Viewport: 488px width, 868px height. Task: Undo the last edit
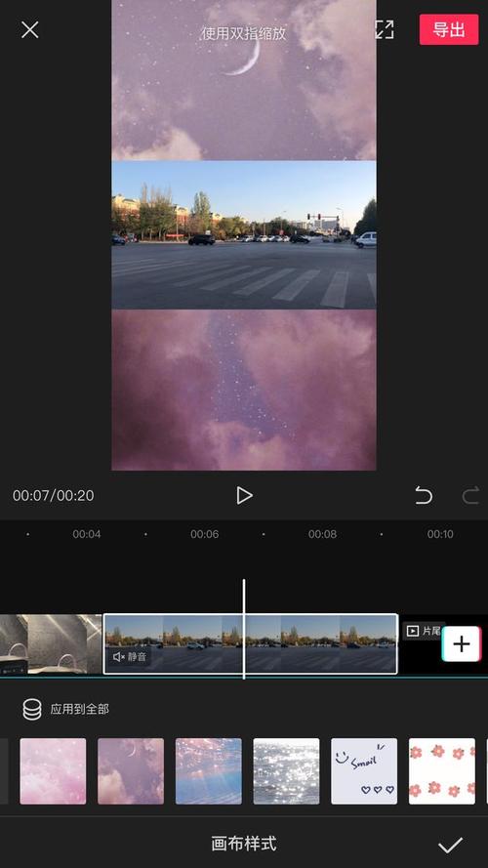pos(424,495)
